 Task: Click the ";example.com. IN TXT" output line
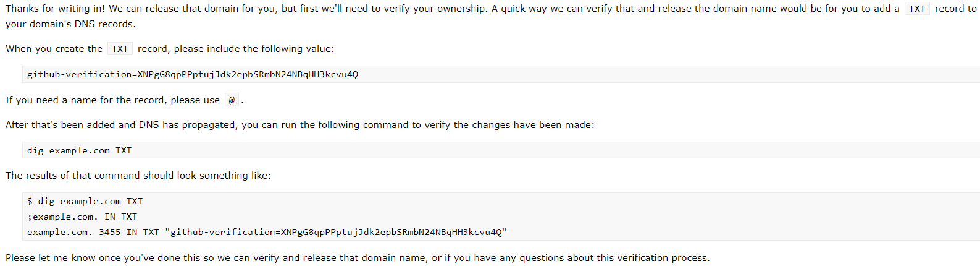[82, 217]
